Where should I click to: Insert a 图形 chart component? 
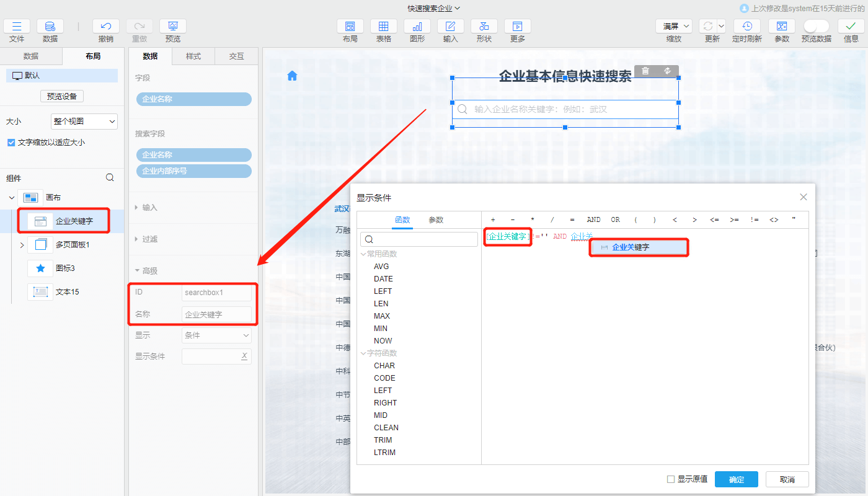point(417,26)
